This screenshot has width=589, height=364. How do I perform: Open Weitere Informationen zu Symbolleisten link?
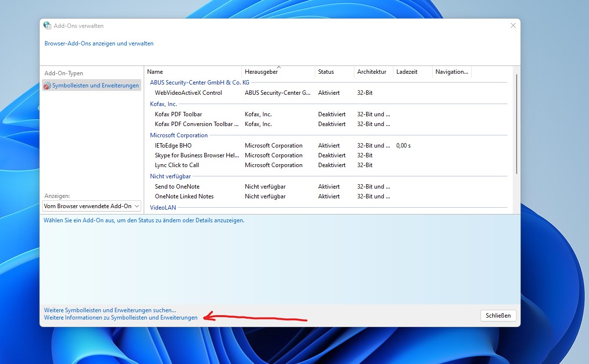point(121,318)
